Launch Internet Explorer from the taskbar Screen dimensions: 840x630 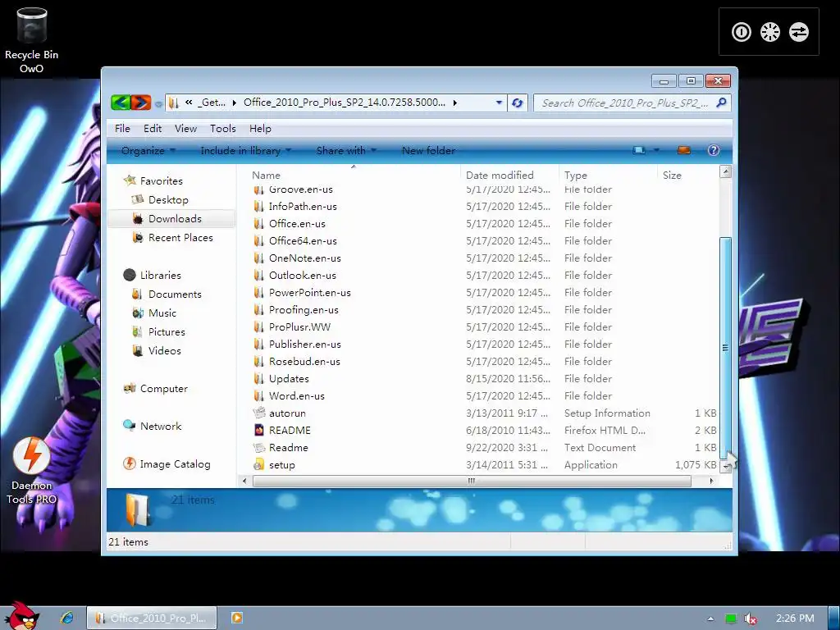pyautogui.click(x=67, y=618)
